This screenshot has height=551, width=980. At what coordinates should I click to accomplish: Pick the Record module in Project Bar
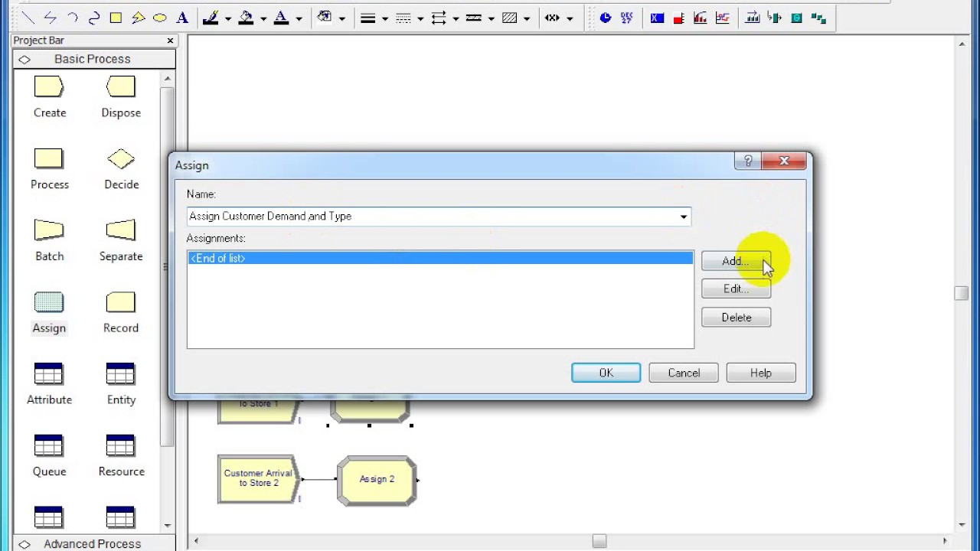[x=121, y=313]
